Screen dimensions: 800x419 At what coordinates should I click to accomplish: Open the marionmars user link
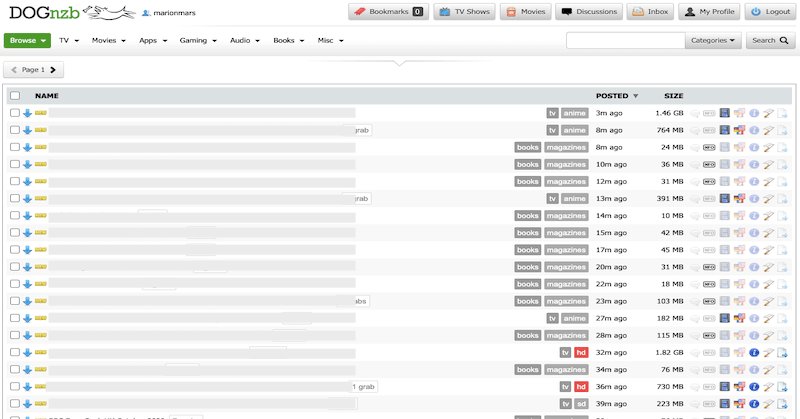tap(169, 13)
